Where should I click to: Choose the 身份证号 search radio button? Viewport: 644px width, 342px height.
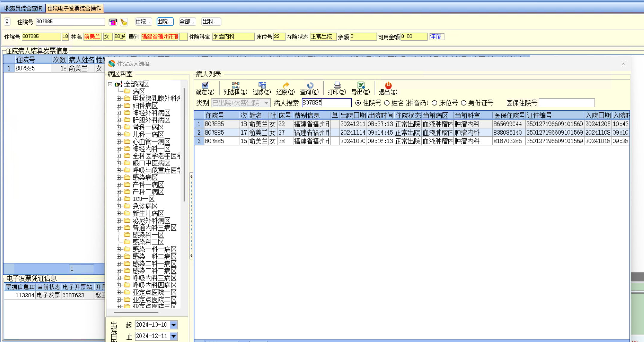pyautogui.click(x=464, y=103)
